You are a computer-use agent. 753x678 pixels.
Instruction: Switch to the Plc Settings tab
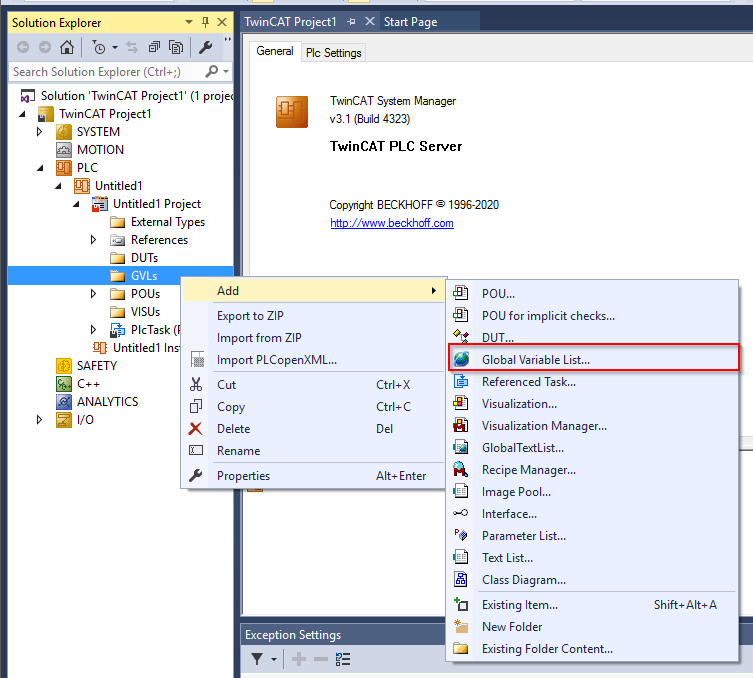click(333, 52)
